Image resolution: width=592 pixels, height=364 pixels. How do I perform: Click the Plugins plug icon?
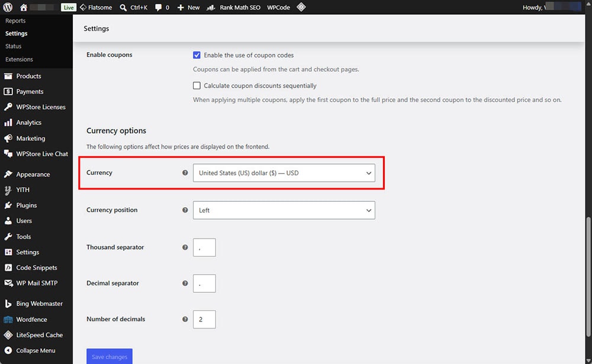[8, 205]
